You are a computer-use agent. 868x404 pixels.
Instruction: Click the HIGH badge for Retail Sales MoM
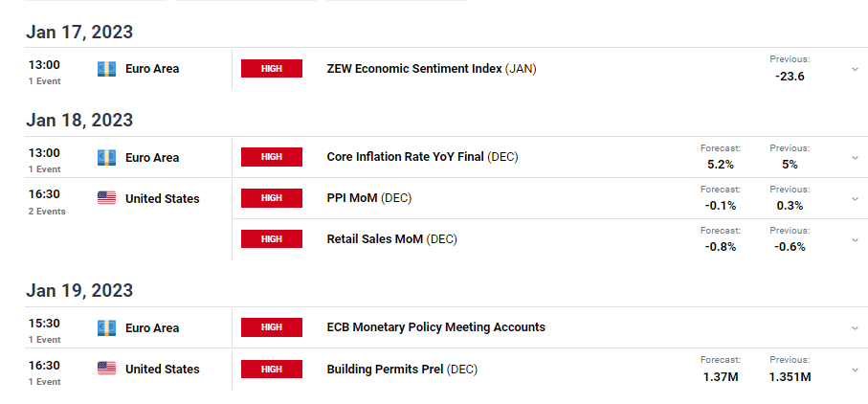tap(272, 239)
